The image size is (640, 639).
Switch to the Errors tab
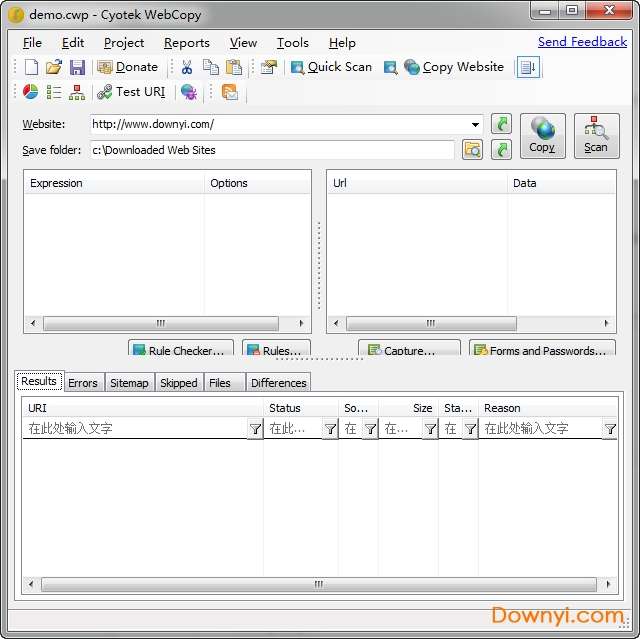point(83,383)
